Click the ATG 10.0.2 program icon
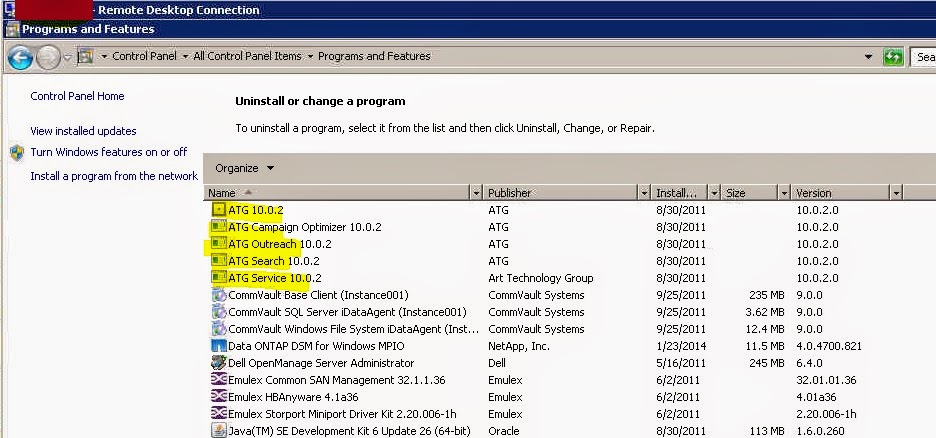 click(219, 209)
